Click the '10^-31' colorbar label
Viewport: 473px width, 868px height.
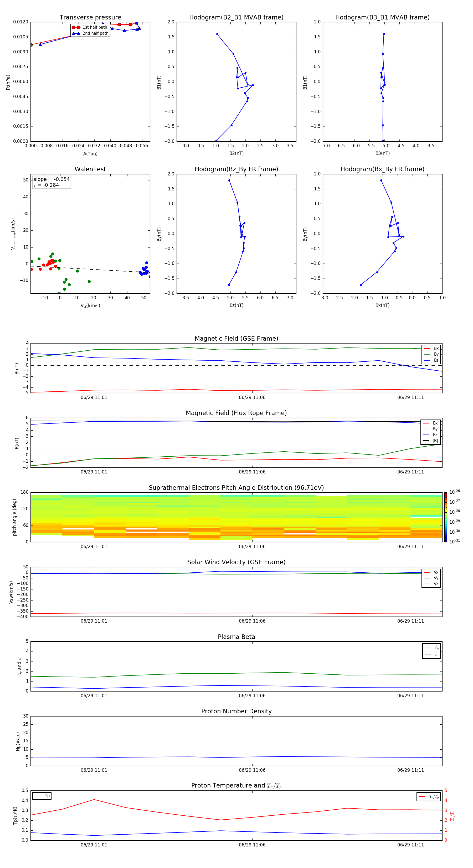[x=455, y=542]
